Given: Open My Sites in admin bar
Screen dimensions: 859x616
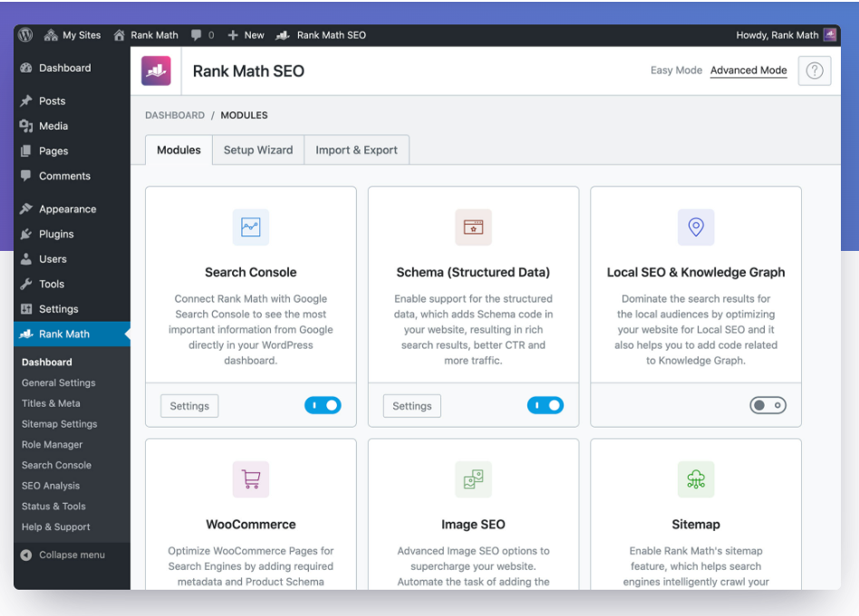Looking at the screenshot, I should pos(72,35).
